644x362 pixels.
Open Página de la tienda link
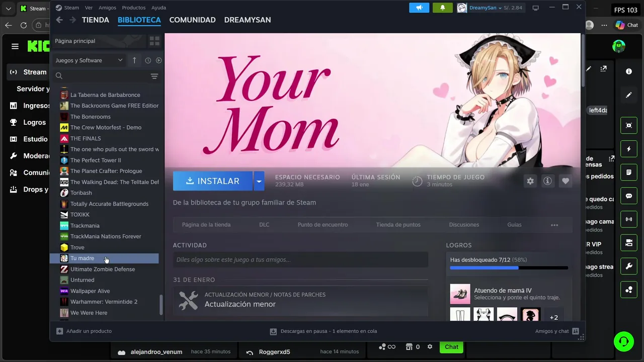point(206,225)
